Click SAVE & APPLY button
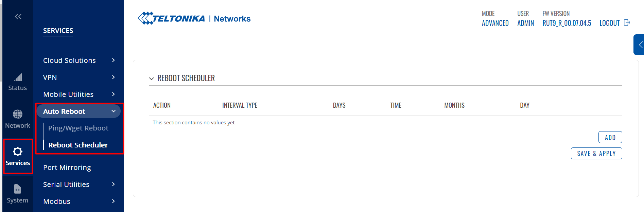Screen dimensions: 644x212 (596, 153)
